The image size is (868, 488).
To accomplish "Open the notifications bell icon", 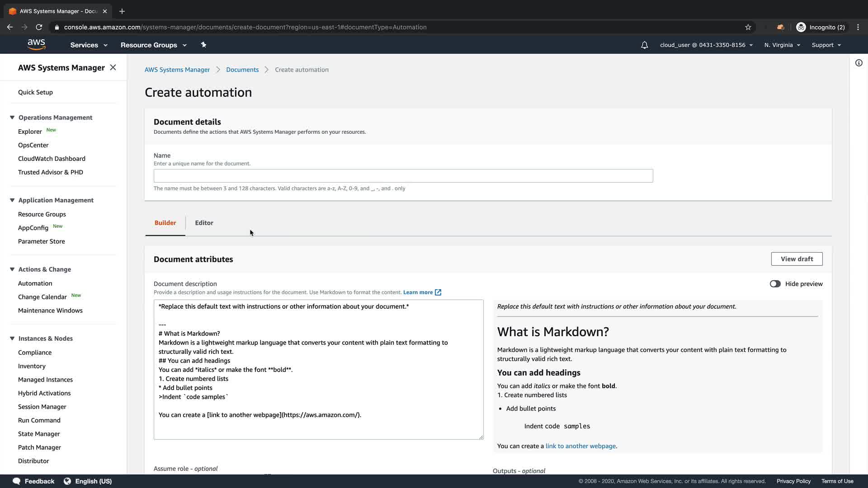I will tap(644, 45).
